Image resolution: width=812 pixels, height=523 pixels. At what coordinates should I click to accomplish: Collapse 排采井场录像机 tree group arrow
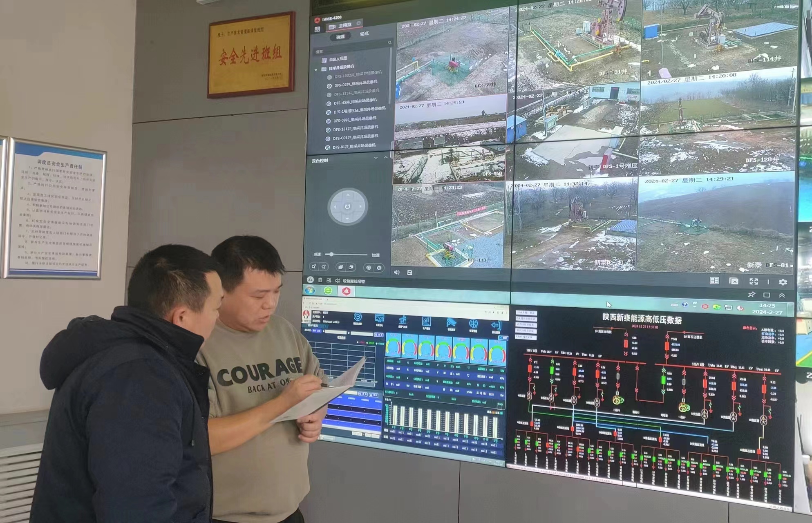click(316, 69)
